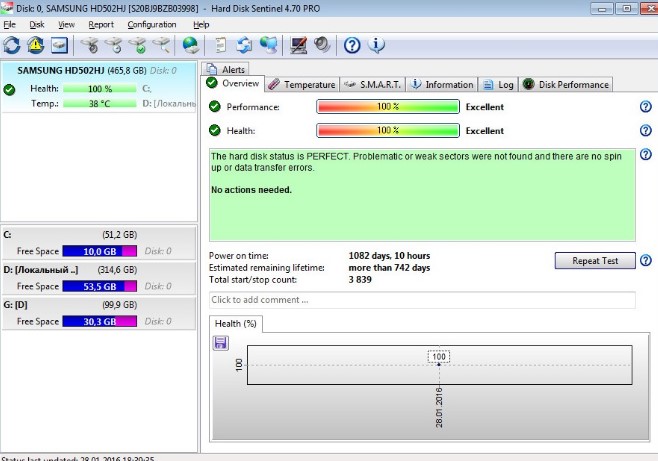The width and height of the screenshot is (658, 461).
Task: Switch to the Log tab
Action: [498, 85]
